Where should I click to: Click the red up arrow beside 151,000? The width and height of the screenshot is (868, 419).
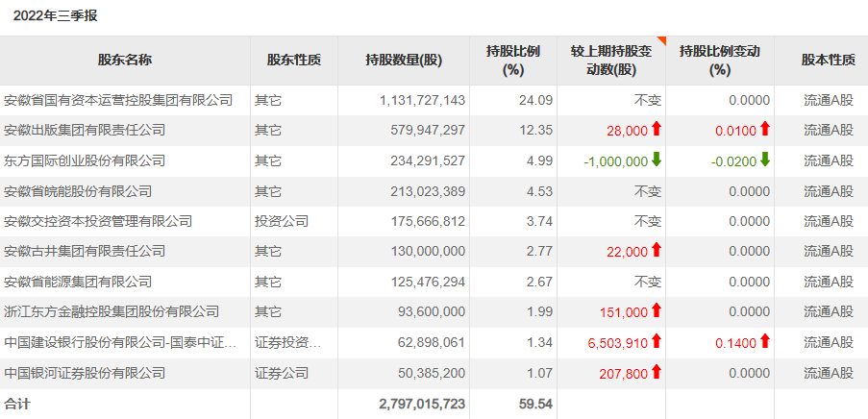(x=657, y=310)
